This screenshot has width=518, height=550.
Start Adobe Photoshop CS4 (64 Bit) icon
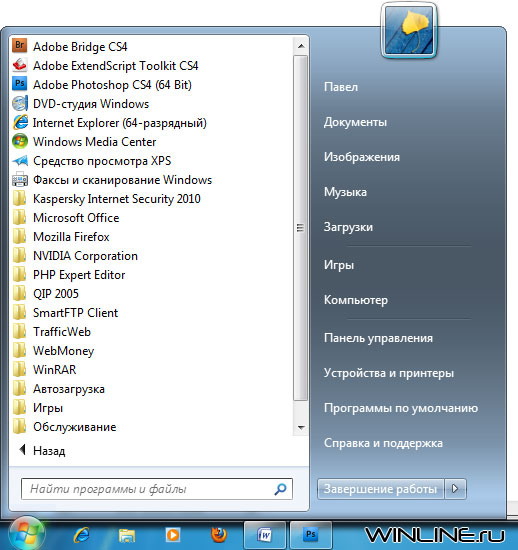(20, 84)
